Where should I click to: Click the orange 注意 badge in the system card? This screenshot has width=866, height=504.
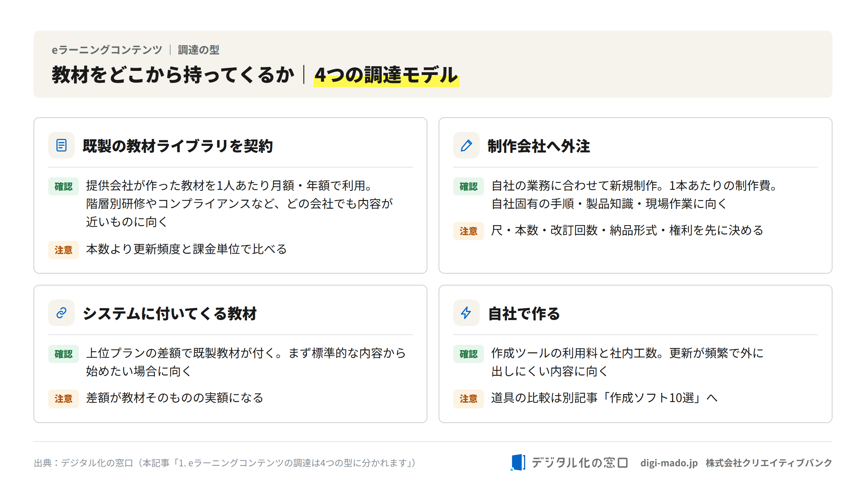pyautogui.click(x=64, y=399)
